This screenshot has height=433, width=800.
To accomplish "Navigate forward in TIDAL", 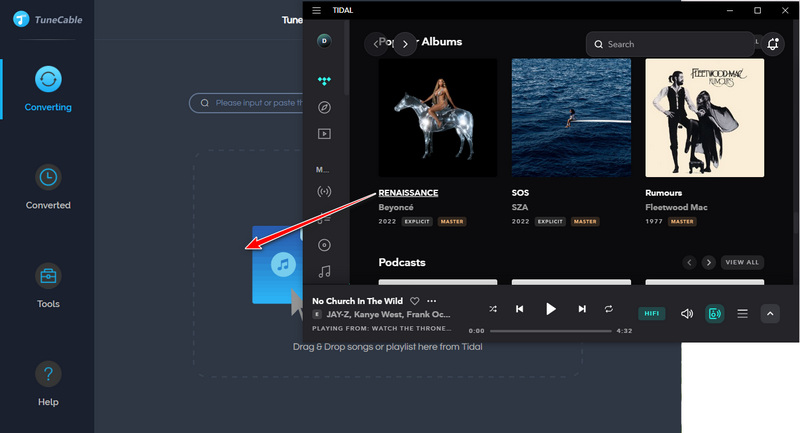I will 405,44.
